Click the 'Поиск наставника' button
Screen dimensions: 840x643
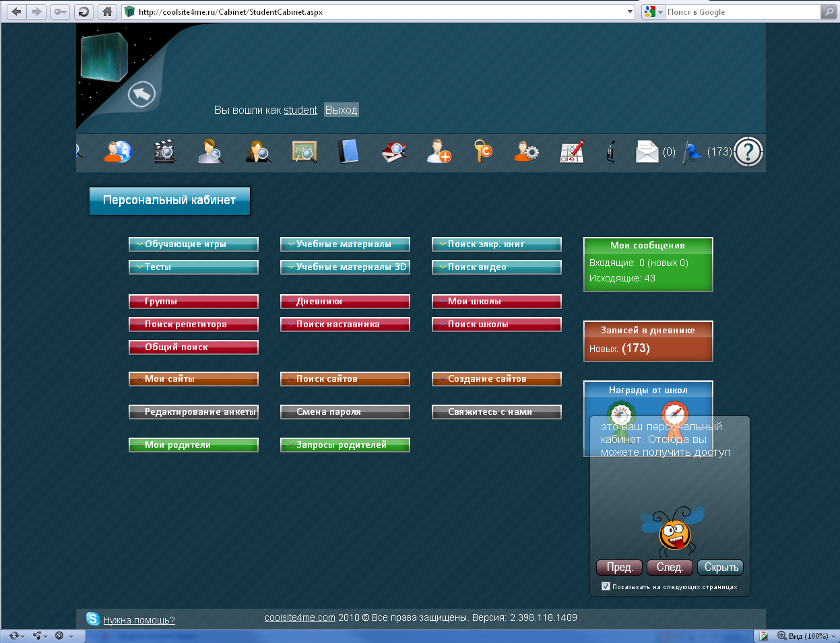tap(345, 325)
